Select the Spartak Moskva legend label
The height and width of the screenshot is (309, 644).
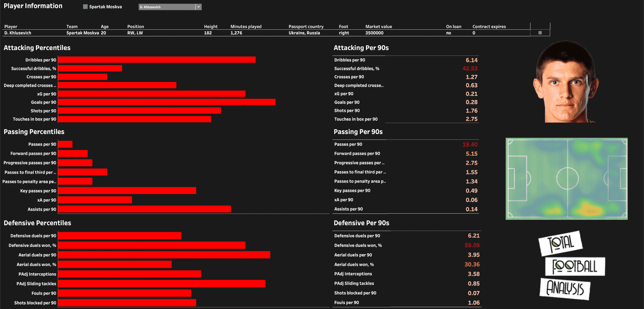coord(105,7)
